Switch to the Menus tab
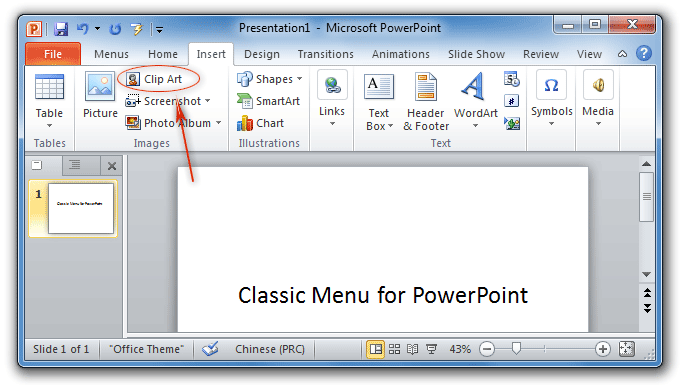 click(x=111, y=54)
